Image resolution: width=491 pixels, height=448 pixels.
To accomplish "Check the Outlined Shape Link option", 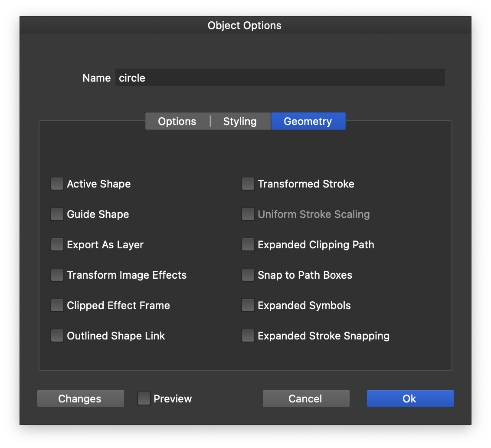I will [x=57, y=336].
